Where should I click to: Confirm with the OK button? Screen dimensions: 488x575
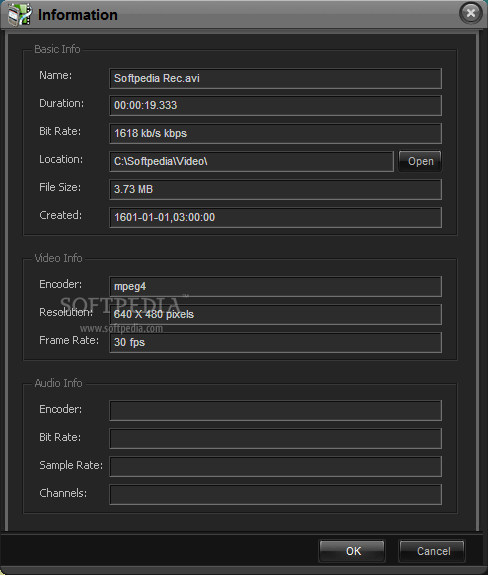point(352,551)
